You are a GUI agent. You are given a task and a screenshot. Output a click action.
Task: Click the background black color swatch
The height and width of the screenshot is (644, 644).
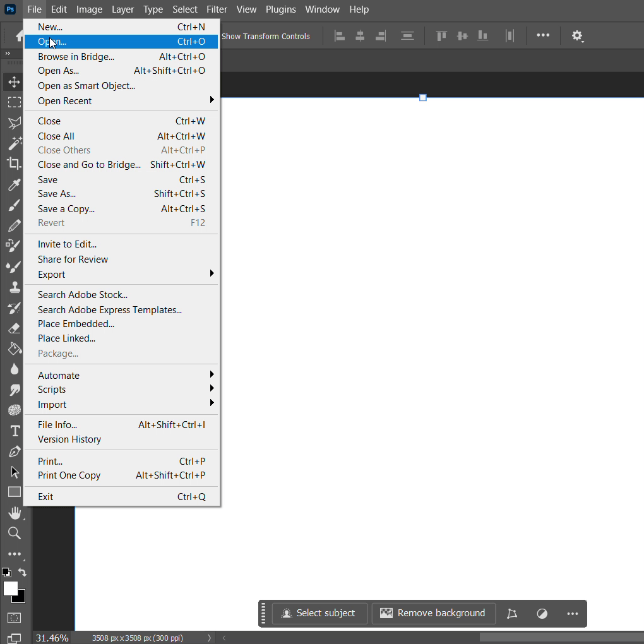(x=21, y=598)
